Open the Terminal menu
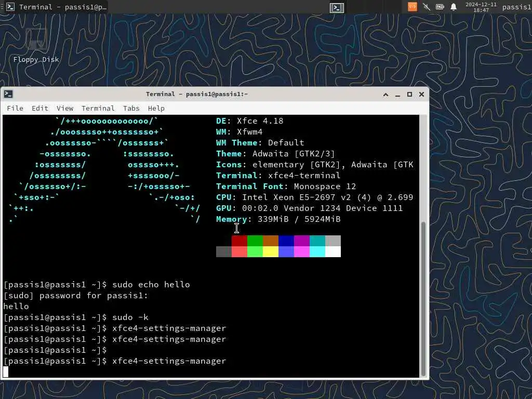The height and width of the screenshot is (399, 532). 98,108
